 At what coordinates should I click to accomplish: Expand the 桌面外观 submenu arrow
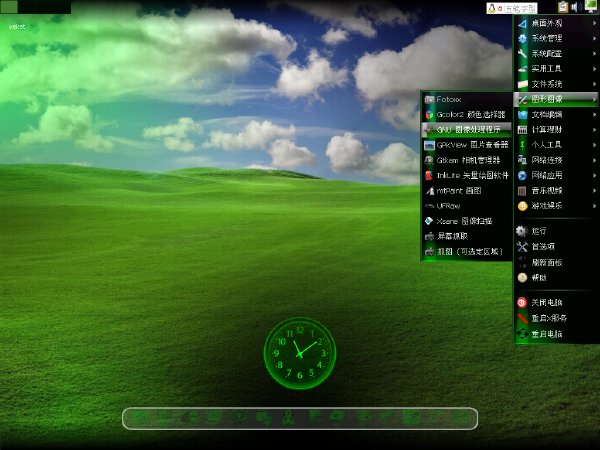594,23
